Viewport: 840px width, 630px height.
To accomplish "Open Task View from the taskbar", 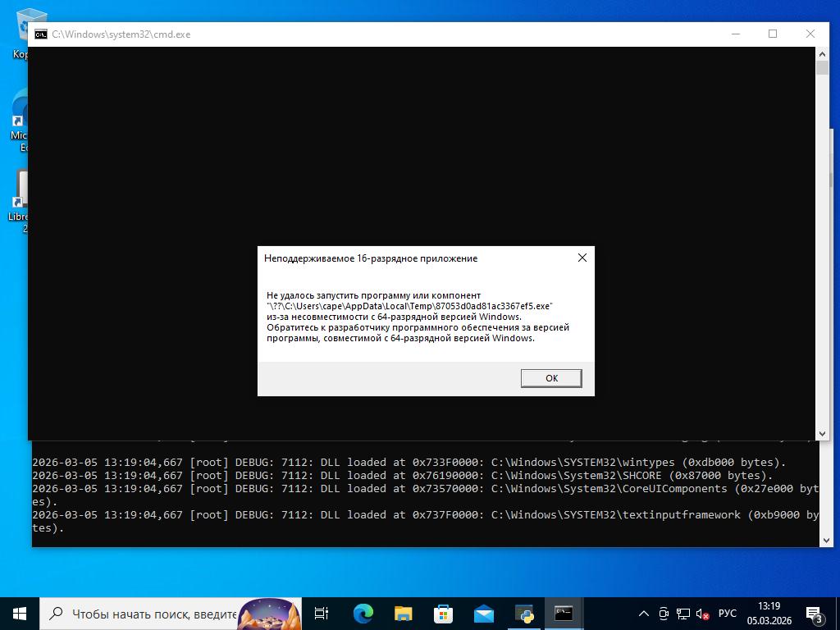I will (x=322, y=613).
